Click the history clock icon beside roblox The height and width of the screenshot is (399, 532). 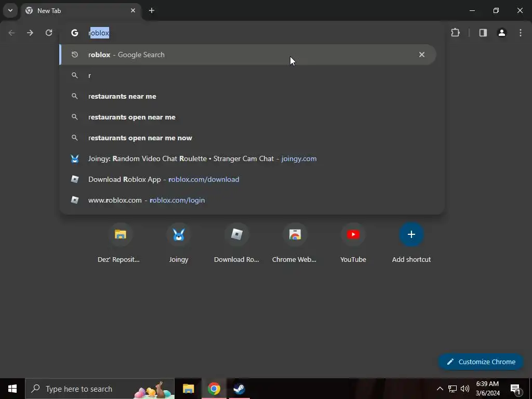click(x=75, y=55)
